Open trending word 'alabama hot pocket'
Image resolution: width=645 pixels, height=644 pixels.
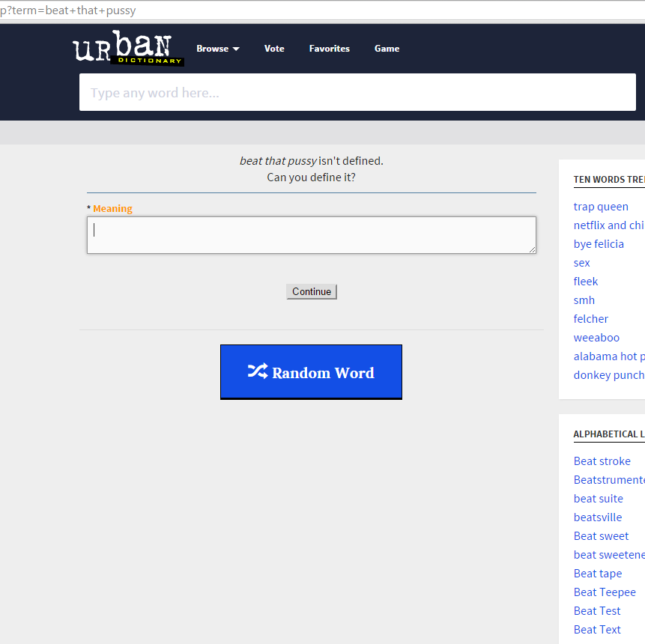[609, 356]
